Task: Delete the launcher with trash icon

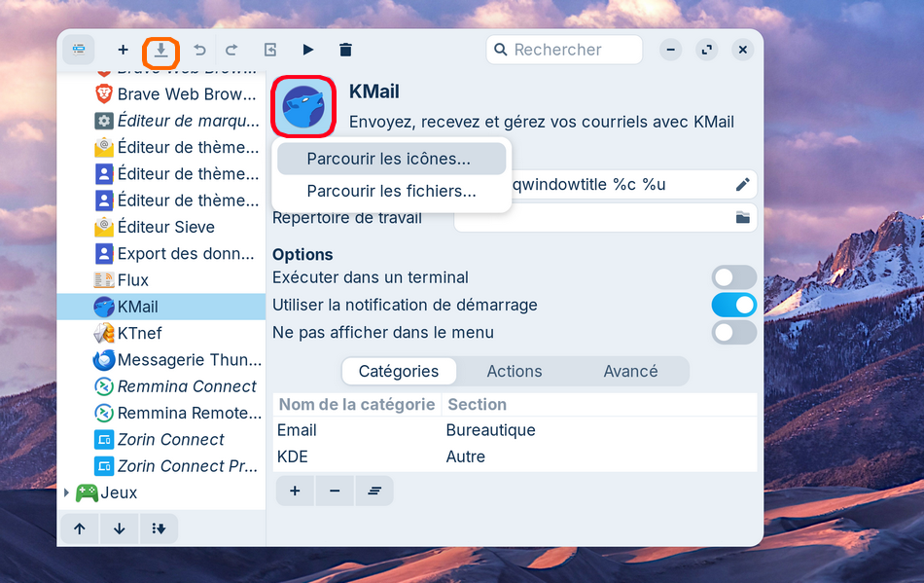Action: pos(345,50)
